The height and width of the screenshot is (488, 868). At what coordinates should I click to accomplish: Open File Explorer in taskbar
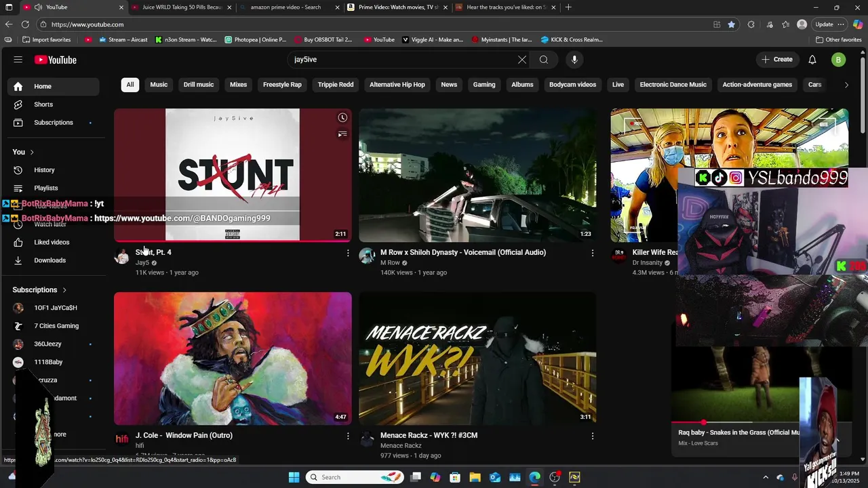click(475, 477)
